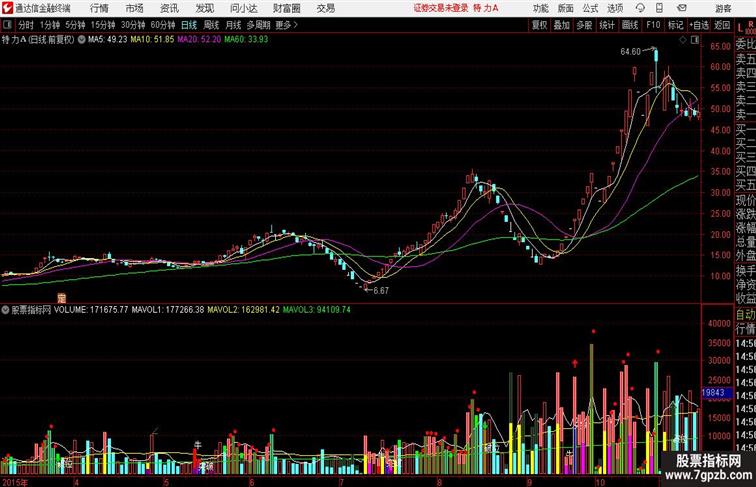Click the MA20: 52.20 indicator value
This screenshot has width=756, height=487.
point(199,40)
